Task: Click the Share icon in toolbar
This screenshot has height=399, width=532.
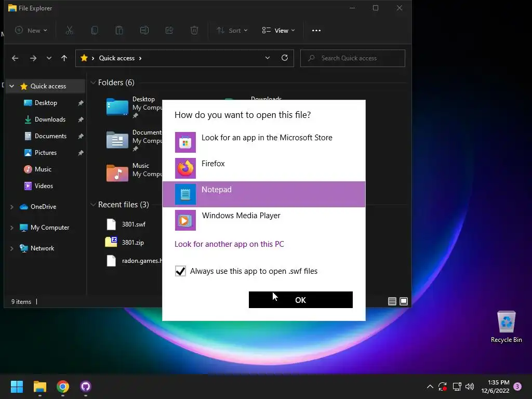Action: (x=169, y=31)
